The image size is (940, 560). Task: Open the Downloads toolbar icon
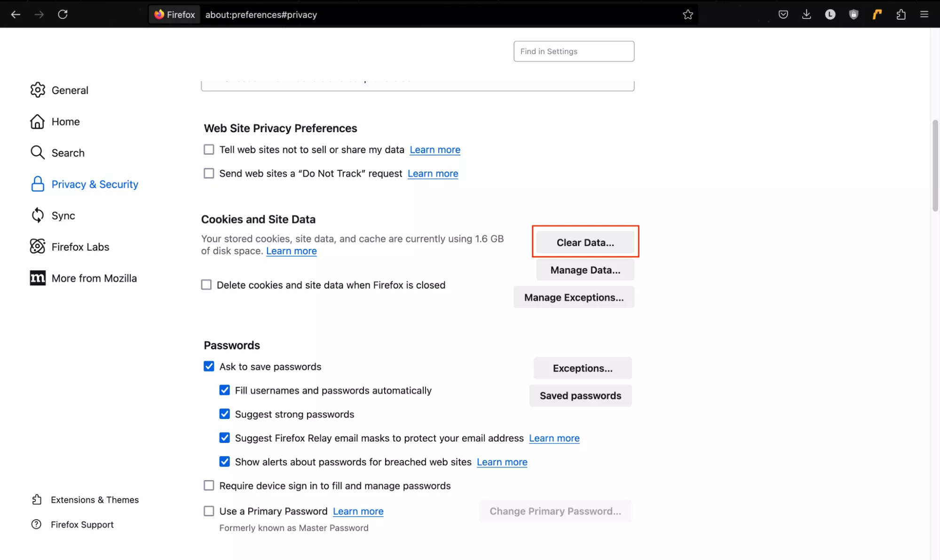click(806, 15)
